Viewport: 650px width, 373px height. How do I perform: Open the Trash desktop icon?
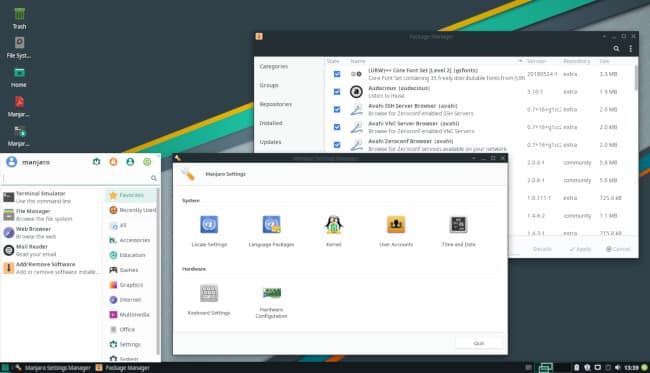[19, 19]
